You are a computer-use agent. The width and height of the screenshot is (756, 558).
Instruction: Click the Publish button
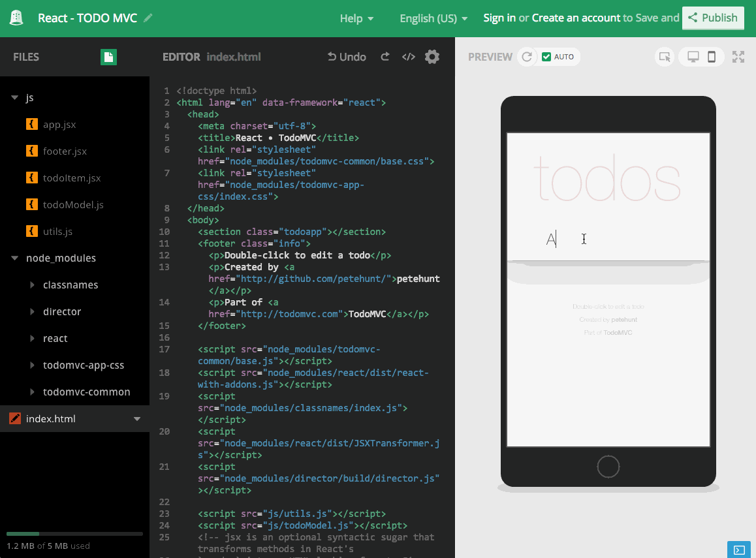click(x=713, y=18)
